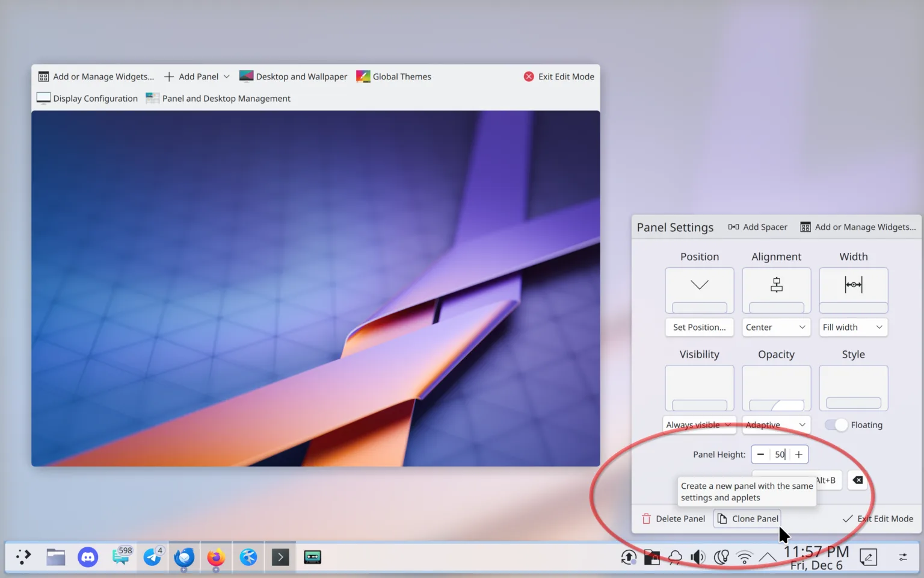Click Delete Panel button

(x=673, y=518)
